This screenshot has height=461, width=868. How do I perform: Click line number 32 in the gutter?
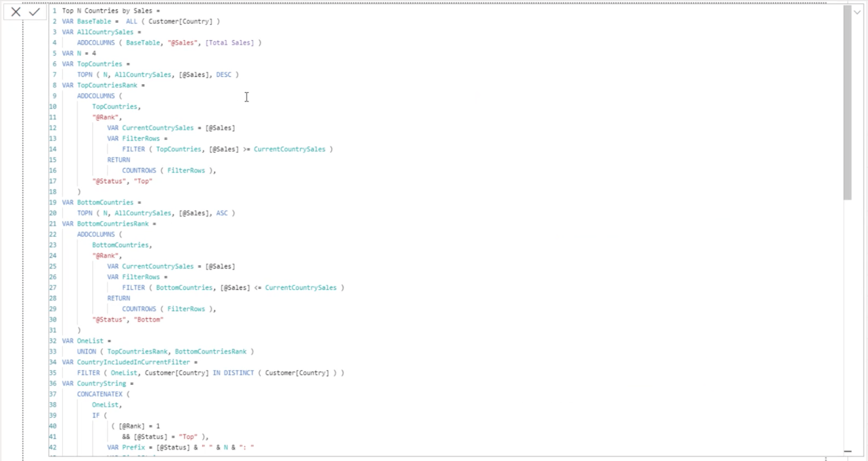pos(53,341)
